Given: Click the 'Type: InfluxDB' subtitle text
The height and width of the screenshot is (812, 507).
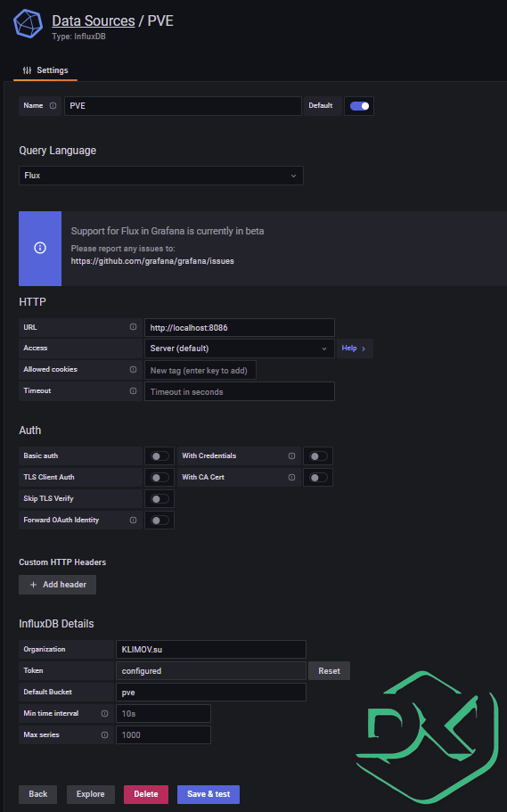Looking at the screenshot, I should coord(78,37).
